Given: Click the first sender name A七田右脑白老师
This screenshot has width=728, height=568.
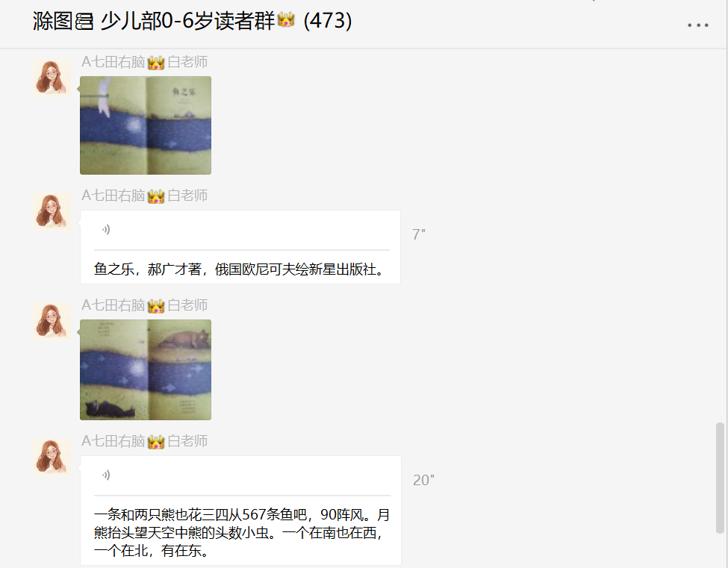Looking at the screenshot, I should click(x=144, y=62).
